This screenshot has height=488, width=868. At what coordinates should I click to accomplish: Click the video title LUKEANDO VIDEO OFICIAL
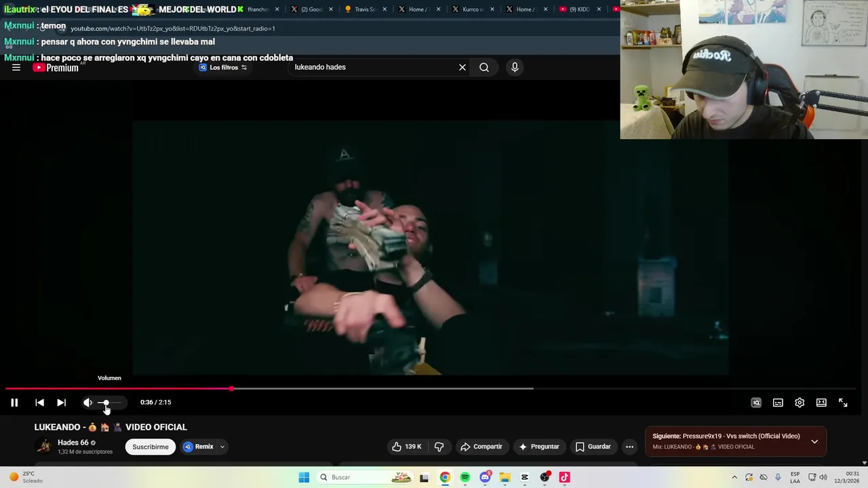point(111,427)
